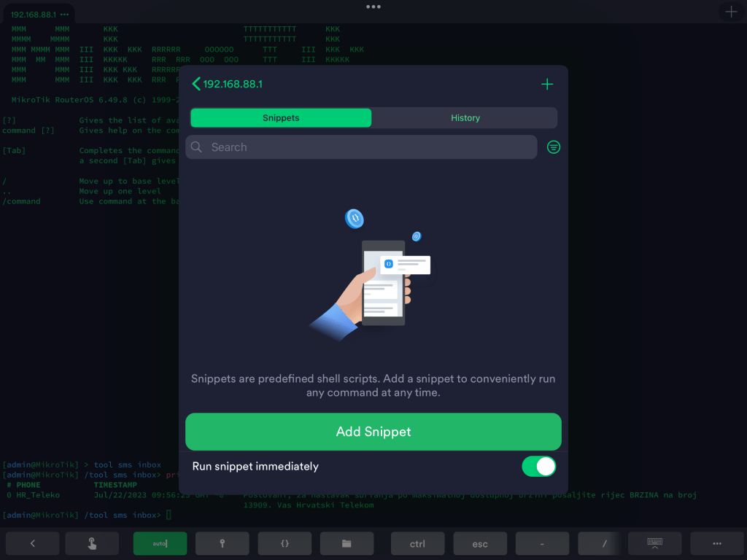
Task: Add a new terminal tab with top-right plus
Action: [731, 12]
